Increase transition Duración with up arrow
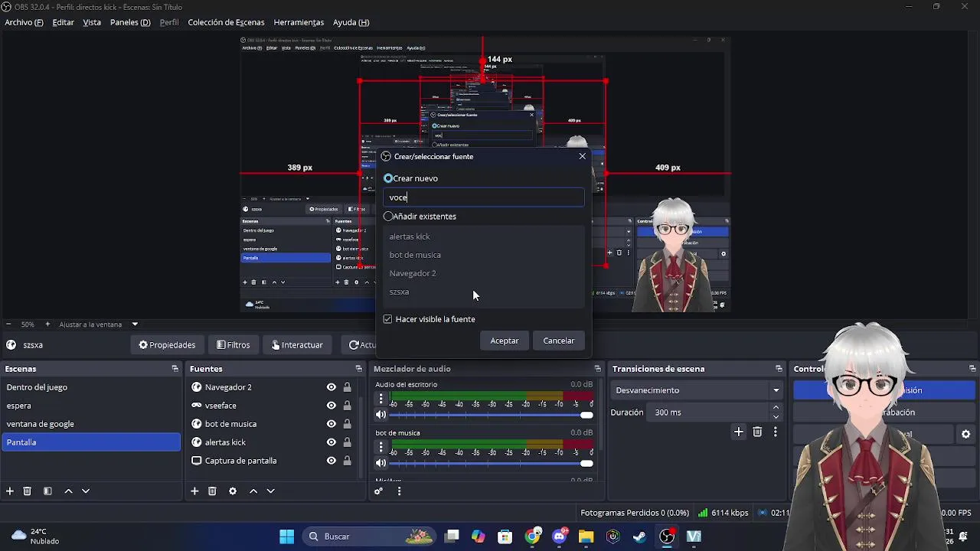Screen dimensions: 980x551 (x=776, y=408)
